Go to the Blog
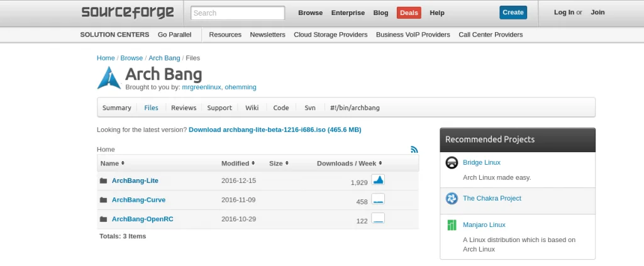 point(380,13)
